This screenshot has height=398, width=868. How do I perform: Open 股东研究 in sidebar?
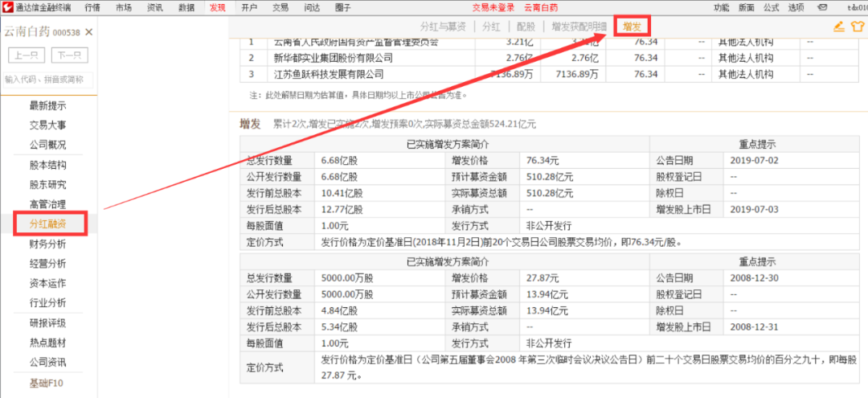click(47, 184)
